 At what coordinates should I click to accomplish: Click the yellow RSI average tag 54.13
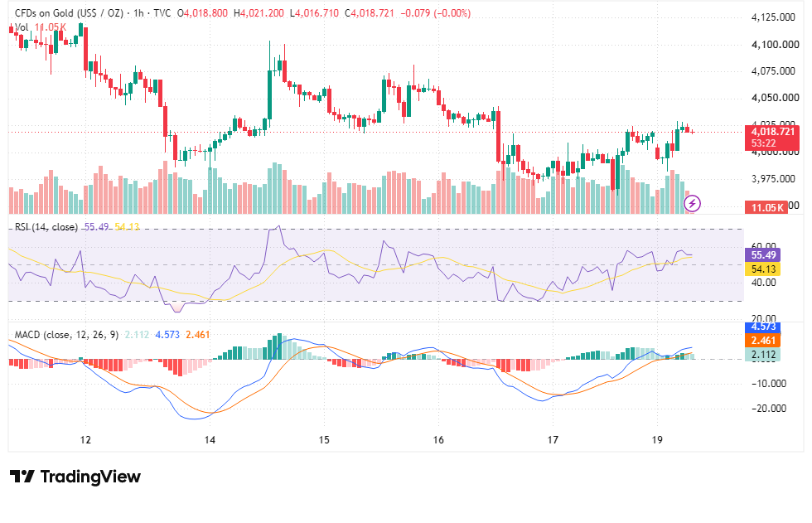click(763, 269)
